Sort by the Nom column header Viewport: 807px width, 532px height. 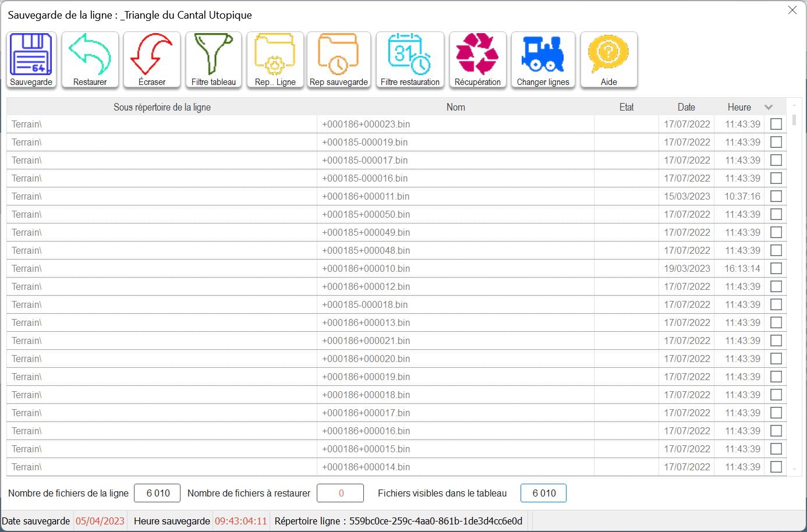tap(455, 107)
